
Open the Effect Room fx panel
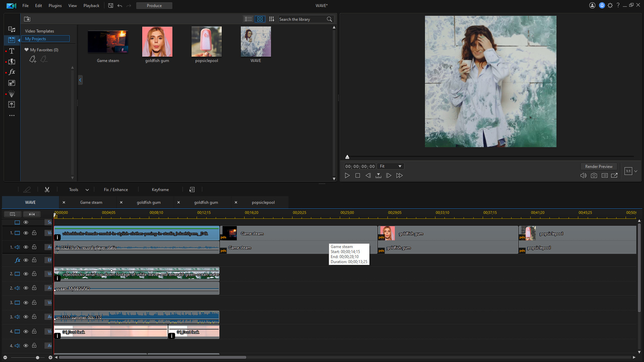(x=12, y=72)
